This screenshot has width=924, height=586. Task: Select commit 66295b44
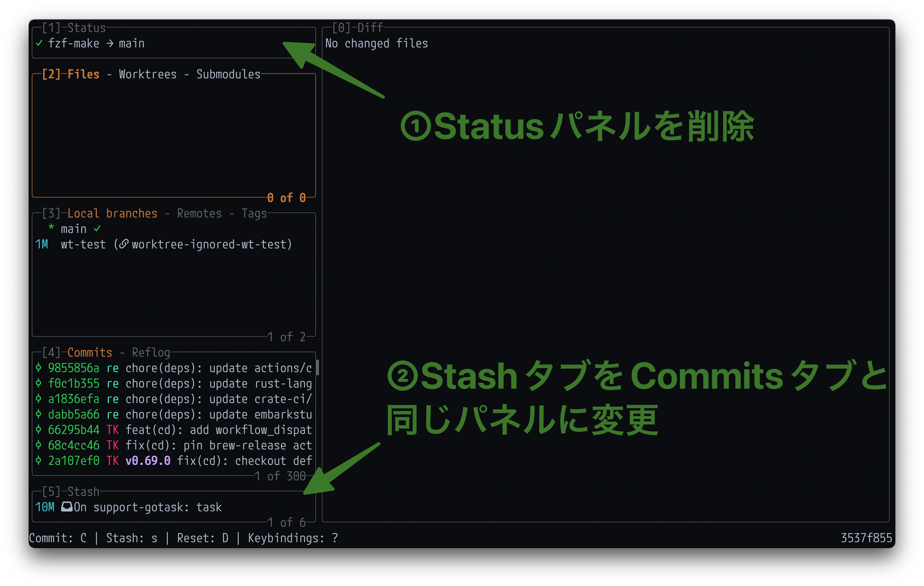pos(174,430)
